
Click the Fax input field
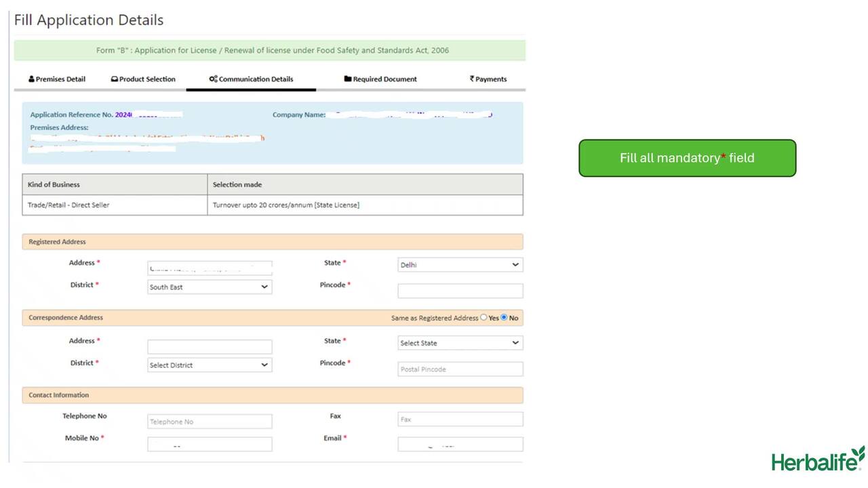(460, 420)
